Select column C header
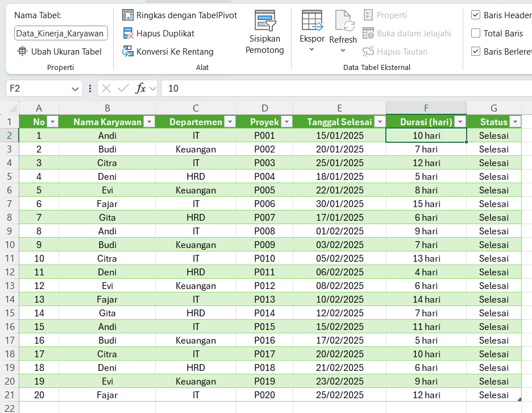Image resolution: width=532 pixels, height=413 pixels. point(196,108)
